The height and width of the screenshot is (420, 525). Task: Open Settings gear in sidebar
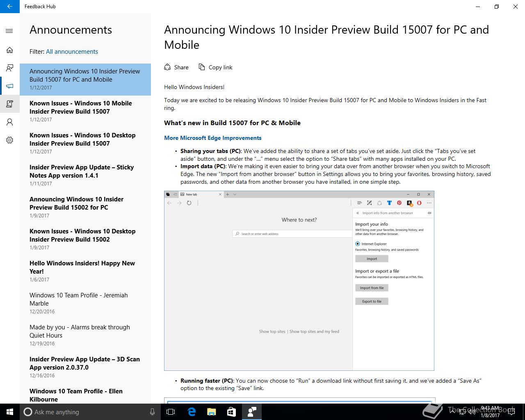point(10,140)
